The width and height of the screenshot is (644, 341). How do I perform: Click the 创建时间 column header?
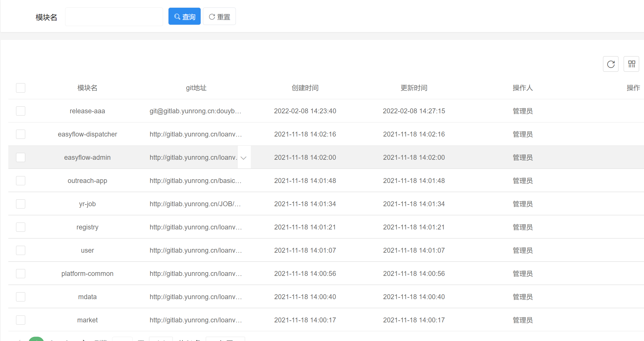(x=305, y=88)
